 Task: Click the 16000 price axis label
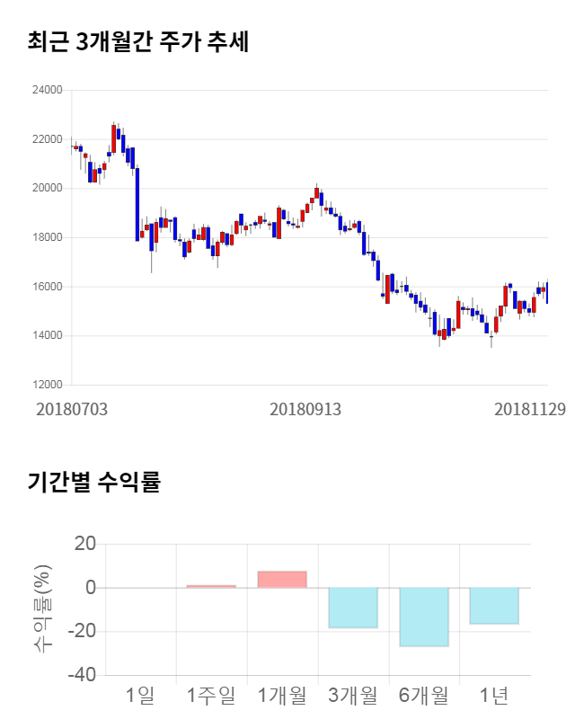[x=47, y=287]
